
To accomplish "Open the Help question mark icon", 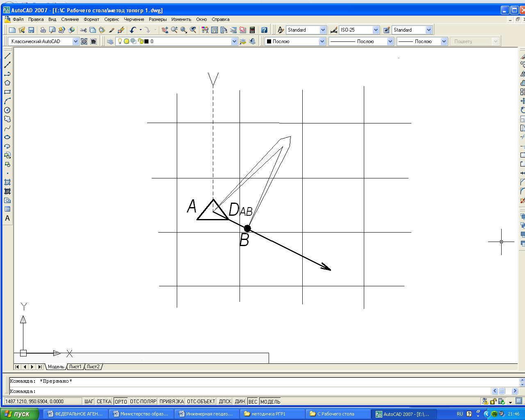I will 264,30.
